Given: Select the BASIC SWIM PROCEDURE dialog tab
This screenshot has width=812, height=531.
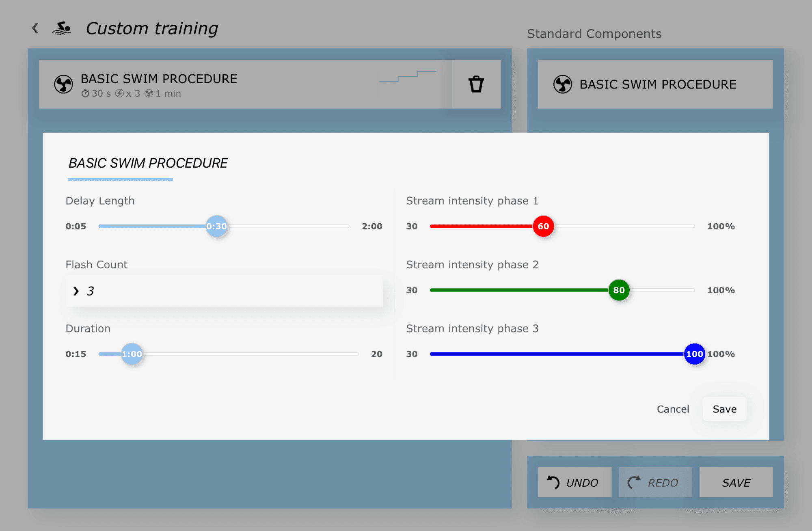Looking at the screenshot, I should coord(148,163).
